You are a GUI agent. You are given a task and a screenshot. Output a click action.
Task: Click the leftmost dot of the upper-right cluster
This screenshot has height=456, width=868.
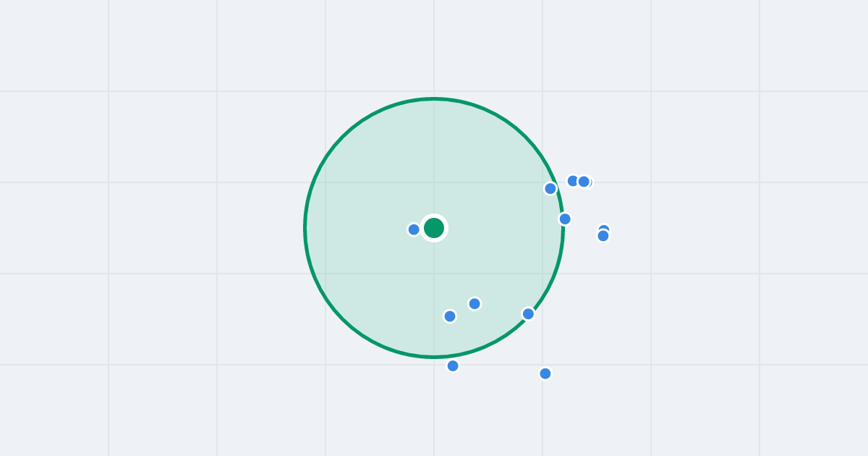point(571,180)
